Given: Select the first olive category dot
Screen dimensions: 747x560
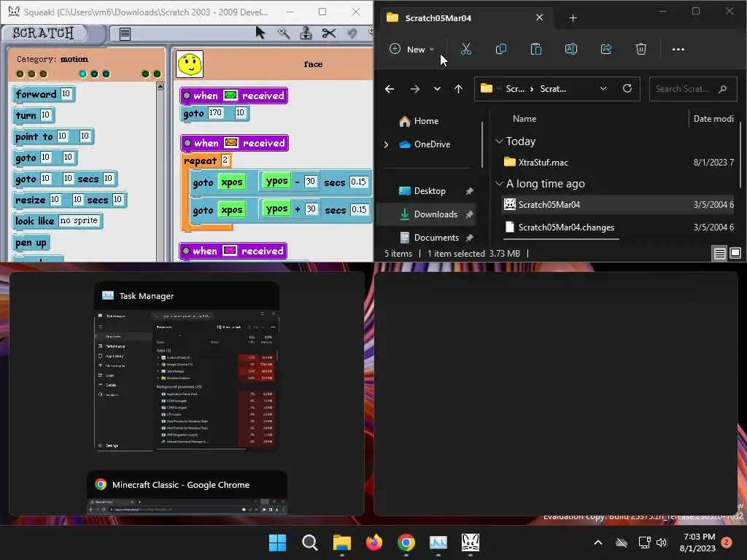Looking at the screenshot, I should click(x=20, y=74).
